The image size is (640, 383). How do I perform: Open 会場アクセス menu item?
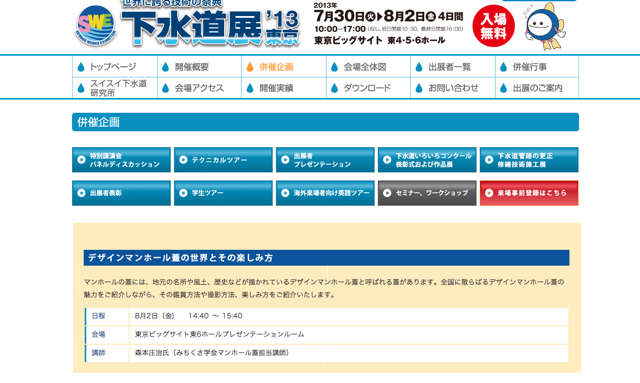point(199,88)
